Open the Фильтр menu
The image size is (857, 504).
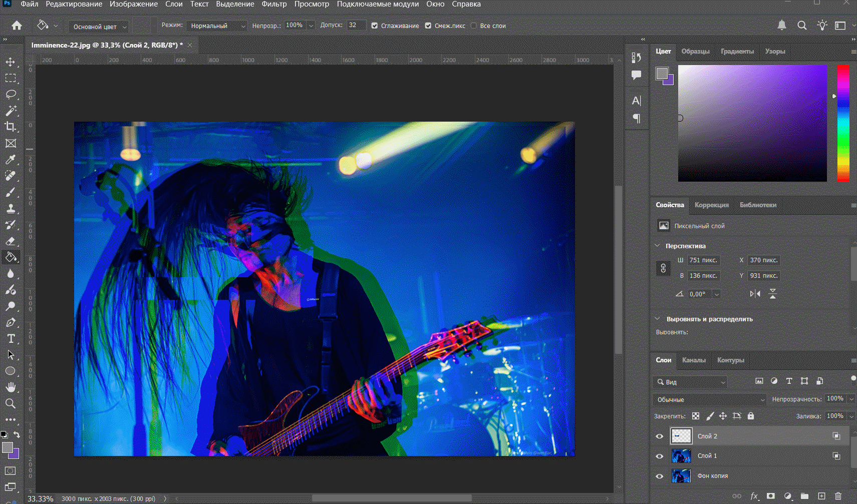tap(274, 4)
